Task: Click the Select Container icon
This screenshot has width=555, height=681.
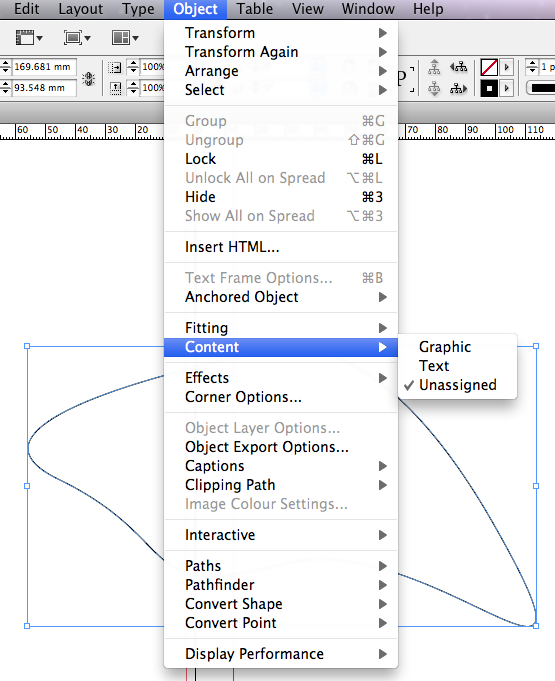Action: tap(434, 68)
